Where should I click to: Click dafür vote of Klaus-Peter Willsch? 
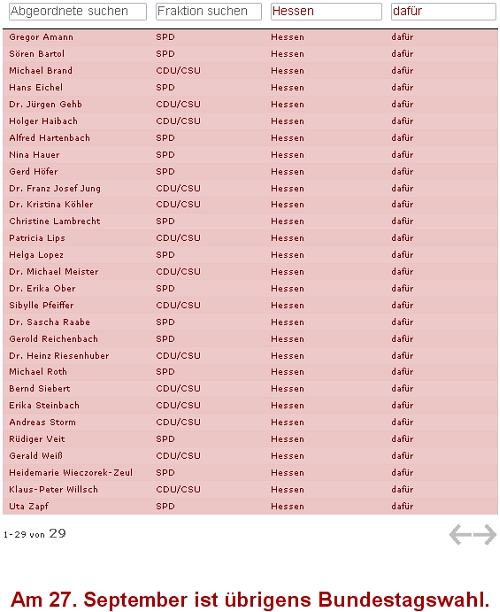[x=402, y=489]
